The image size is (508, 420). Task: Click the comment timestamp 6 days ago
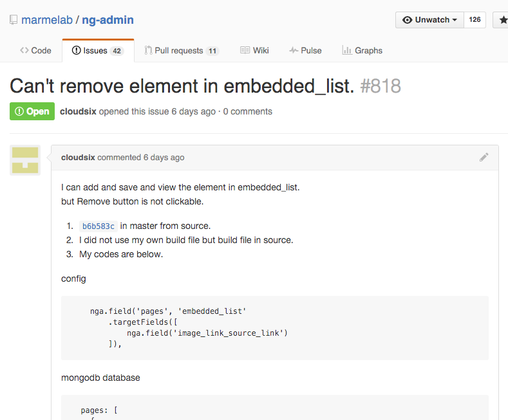point(164,157)
